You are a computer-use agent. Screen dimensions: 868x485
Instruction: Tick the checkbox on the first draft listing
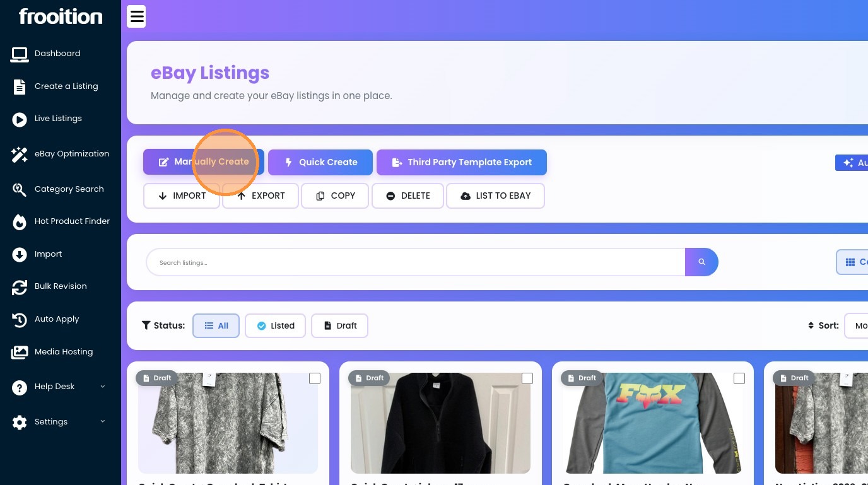point(315,378)
